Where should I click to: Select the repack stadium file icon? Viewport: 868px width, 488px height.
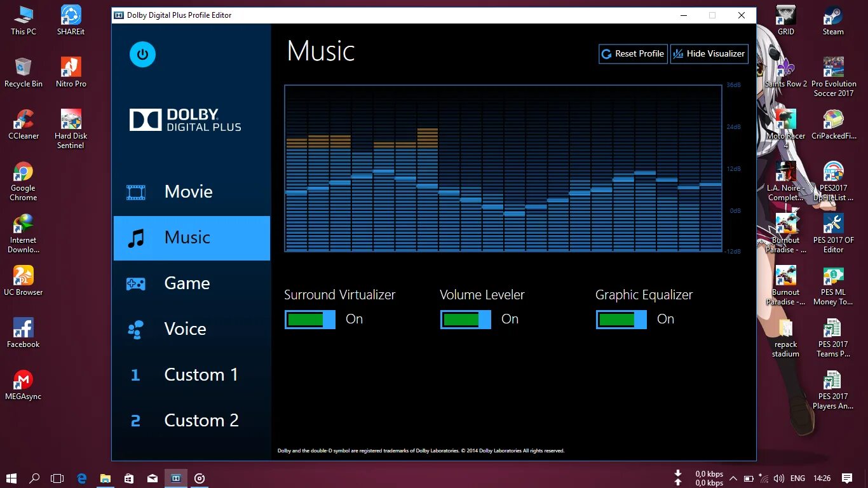786,337
